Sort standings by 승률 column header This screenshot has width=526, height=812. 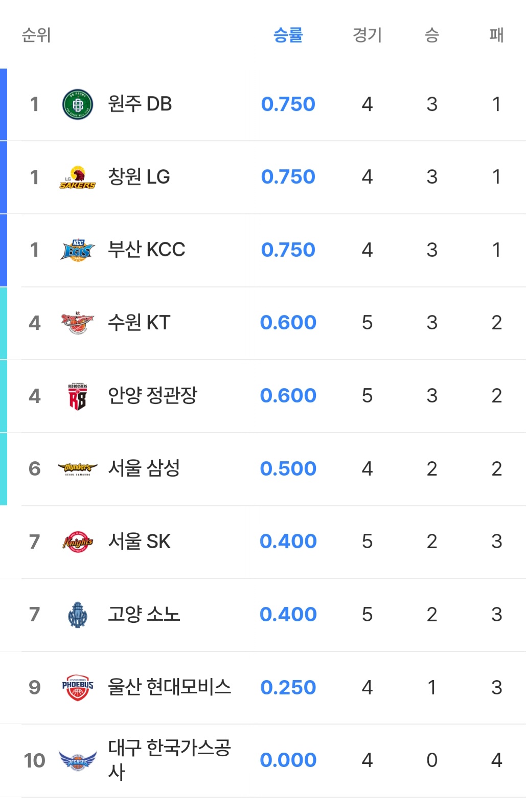click(x=288, y=35)
